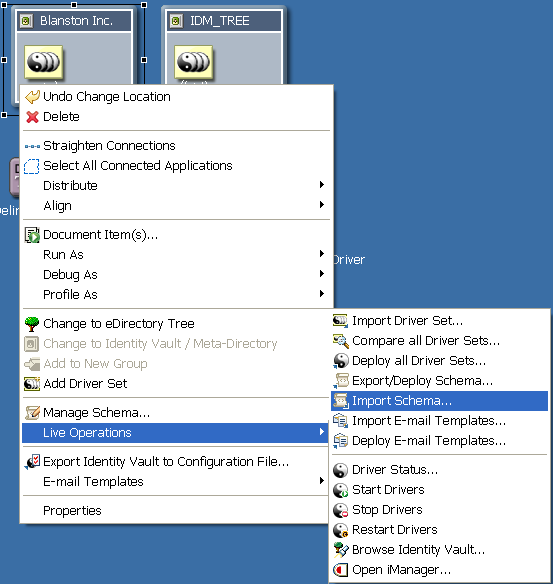Image resolution: width=553 pixels, height=584 pixels.
Task: Click the Start Drivers icon
Action: pyautogui.click(x=340, y=490)
